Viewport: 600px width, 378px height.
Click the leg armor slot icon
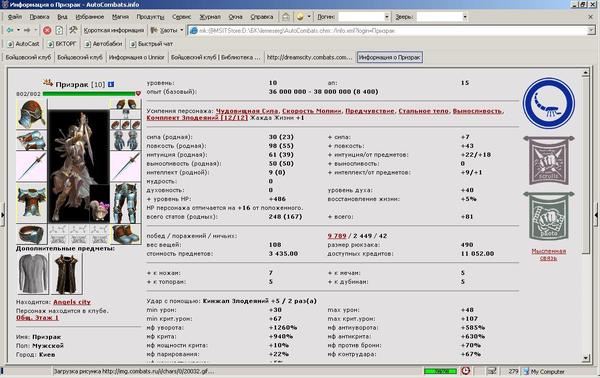(126, 202)
